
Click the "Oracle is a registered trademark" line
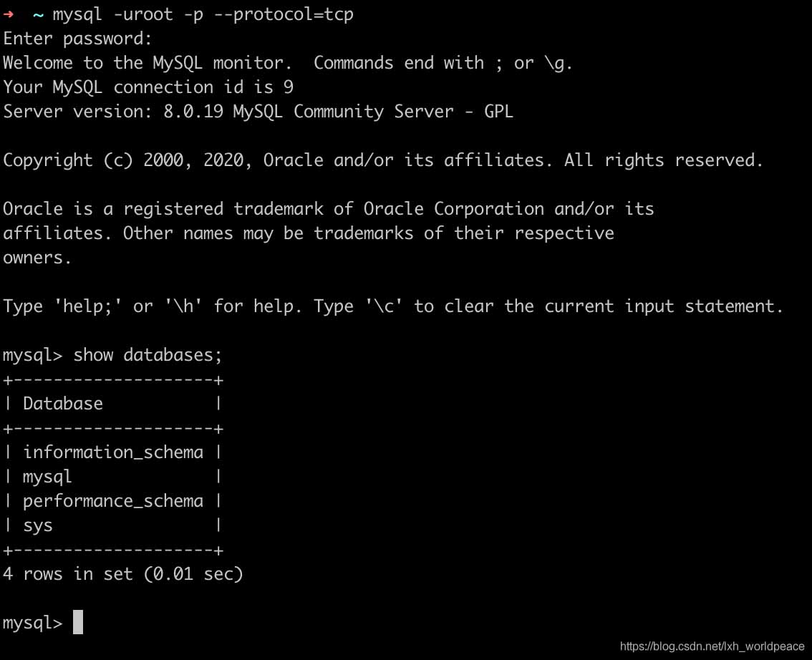tap(329, 209)
